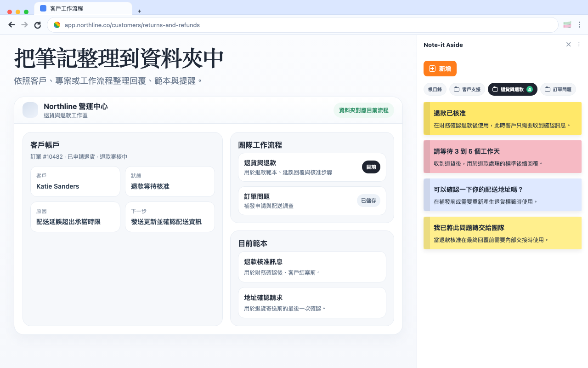Open the browser's three-dot menu
The image size is (588, 368).
(x=579, y=24)
